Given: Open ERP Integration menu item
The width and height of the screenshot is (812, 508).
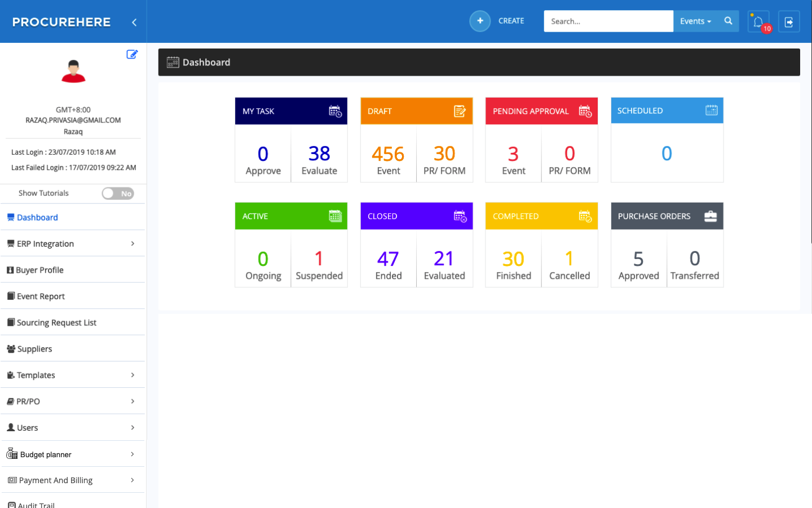Looking at the screenshot, I should (73, 243).
